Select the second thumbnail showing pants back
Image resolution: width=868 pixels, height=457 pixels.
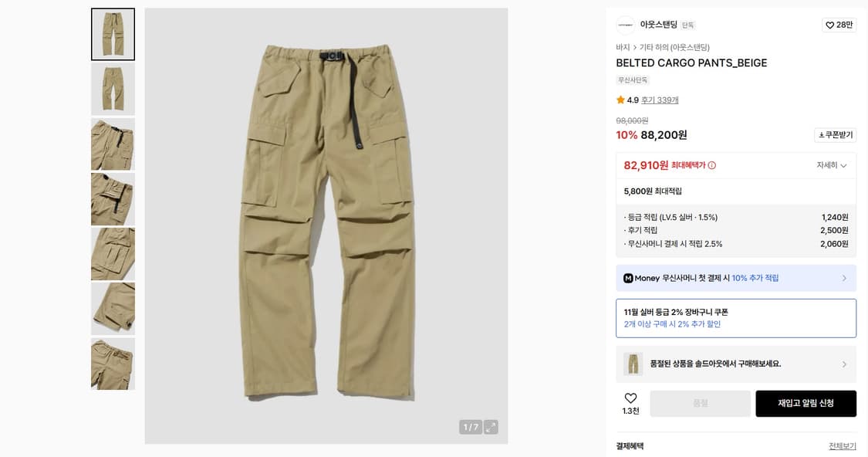(113, 90)
